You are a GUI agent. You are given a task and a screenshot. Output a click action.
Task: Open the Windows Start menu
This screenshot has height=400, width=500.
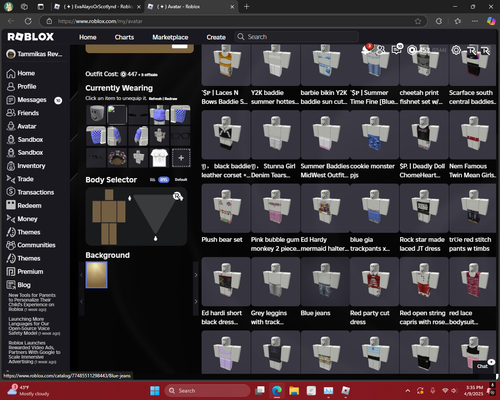pyautogui.click(x=155, y=390)
